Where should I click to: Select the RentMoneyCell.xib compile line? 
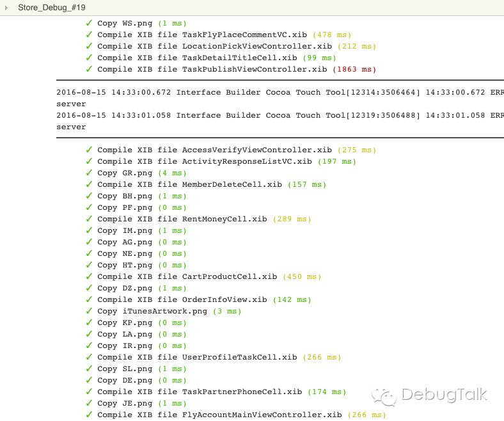(x=198, y=219)
